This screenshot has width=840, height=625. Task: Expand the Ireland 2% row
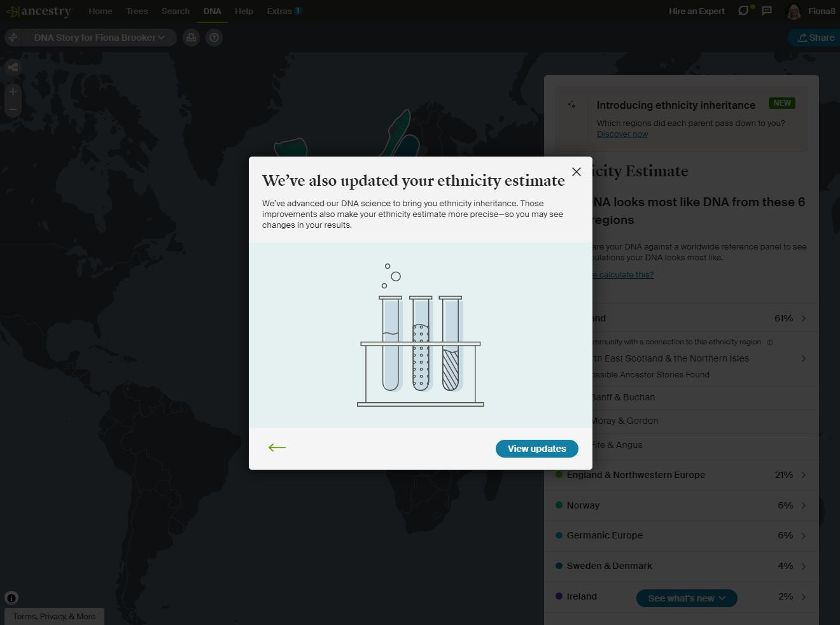(682, 596)
